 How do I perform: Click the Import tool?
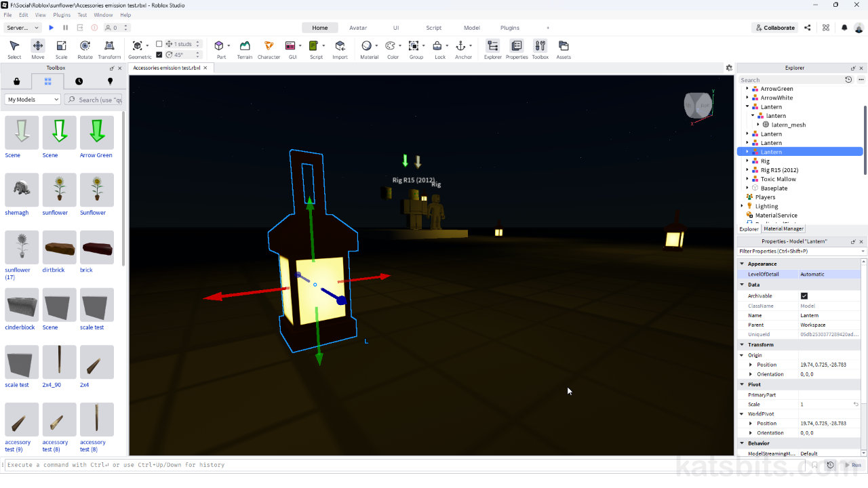click(x=340, y=49)
